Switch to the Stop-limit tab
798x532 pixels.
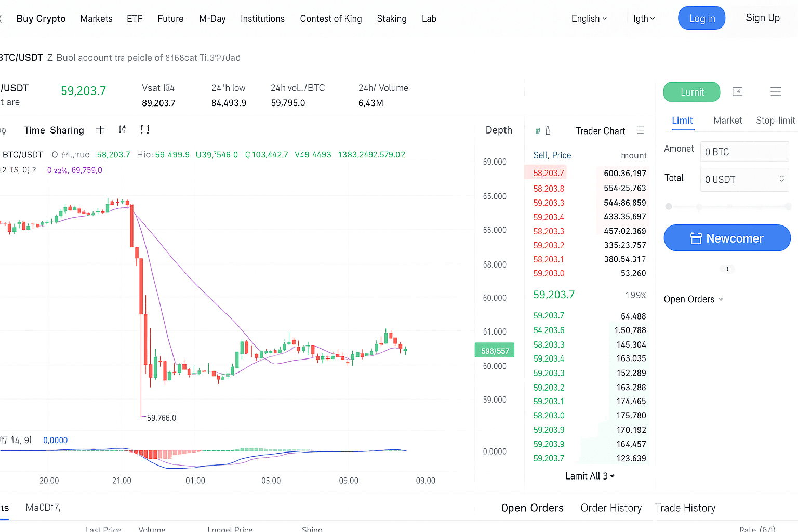[x=775, y=121]
